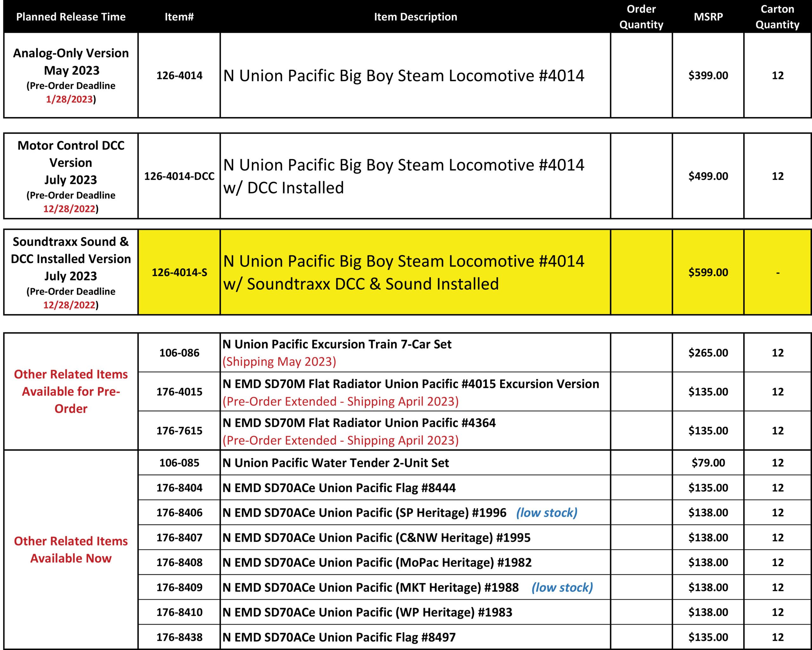The image size is (812, 650).
Task: Select item number 176-8404
Action: 179,488
